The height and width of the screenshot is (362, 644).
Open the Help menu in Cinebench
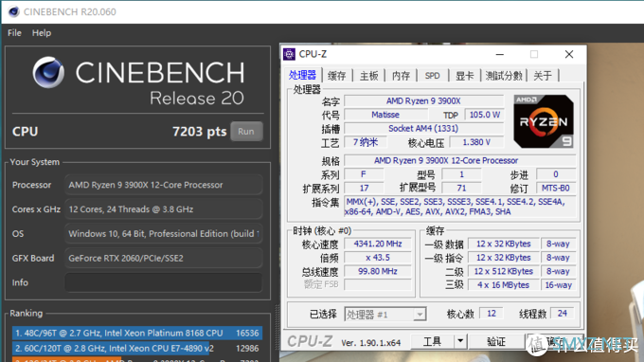click(42, 33)
